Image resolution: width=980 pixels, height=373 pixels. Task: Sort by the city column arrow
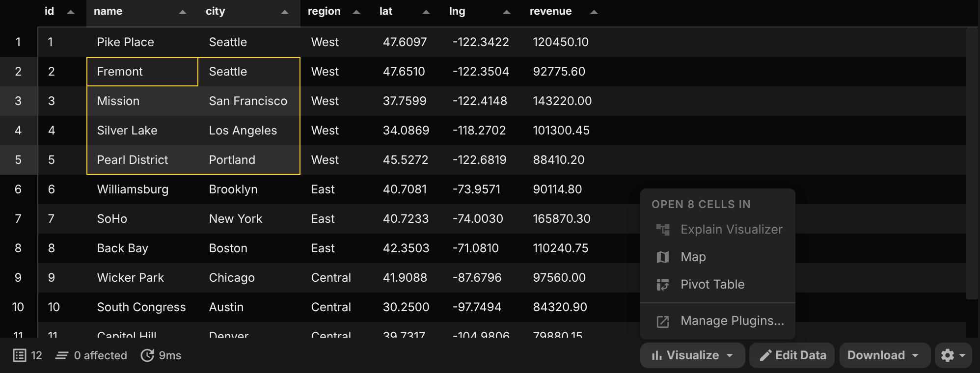click(285, 12)
